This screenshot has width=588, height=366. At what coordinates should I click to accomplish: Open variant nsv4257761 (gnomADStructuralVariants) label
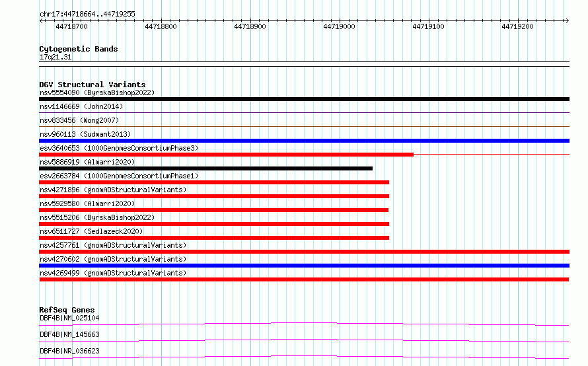113,245
